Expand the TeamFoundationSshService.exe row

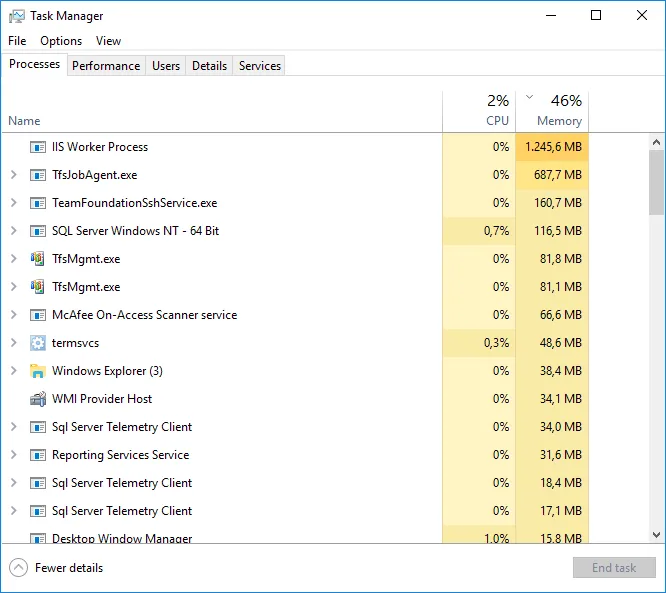pyautogui.click(x=14, y=203)
